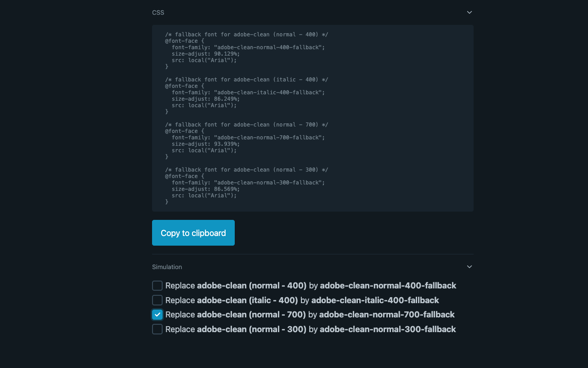Click the adobe-clean-normal-700-fallback label
Screen dimensions: 588x368
click(387, 315)
